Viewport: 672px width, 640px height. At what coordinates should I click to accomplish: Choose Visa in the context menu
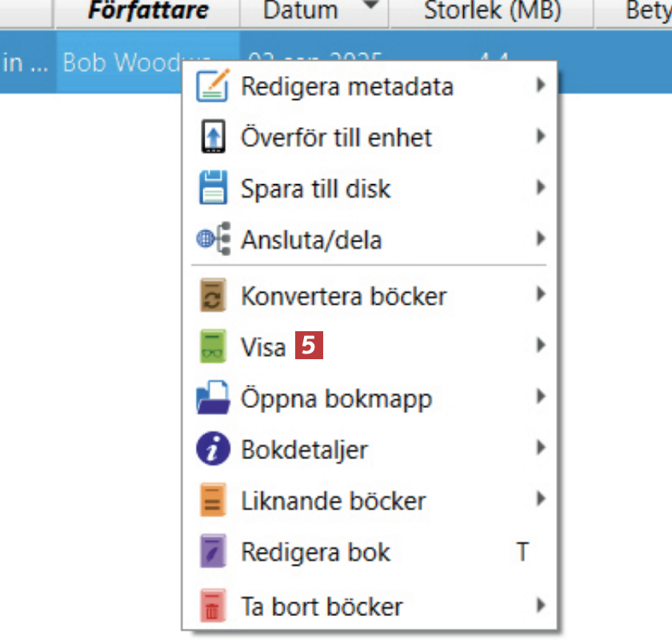(x=263, y=347)
